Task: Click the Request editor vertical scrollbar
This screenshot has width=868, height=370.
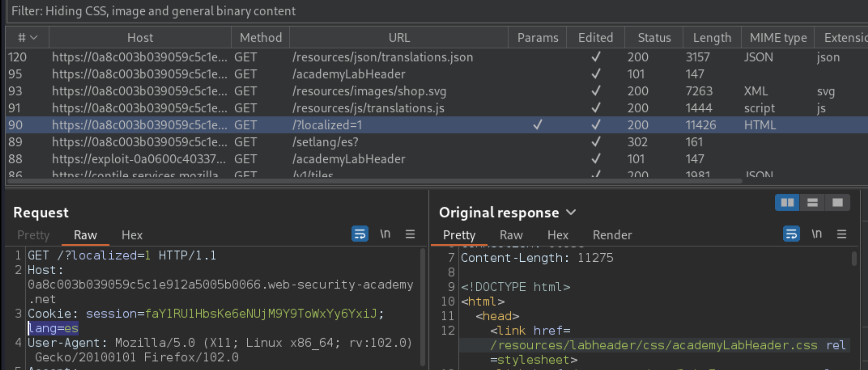Action: click(423, 307)
